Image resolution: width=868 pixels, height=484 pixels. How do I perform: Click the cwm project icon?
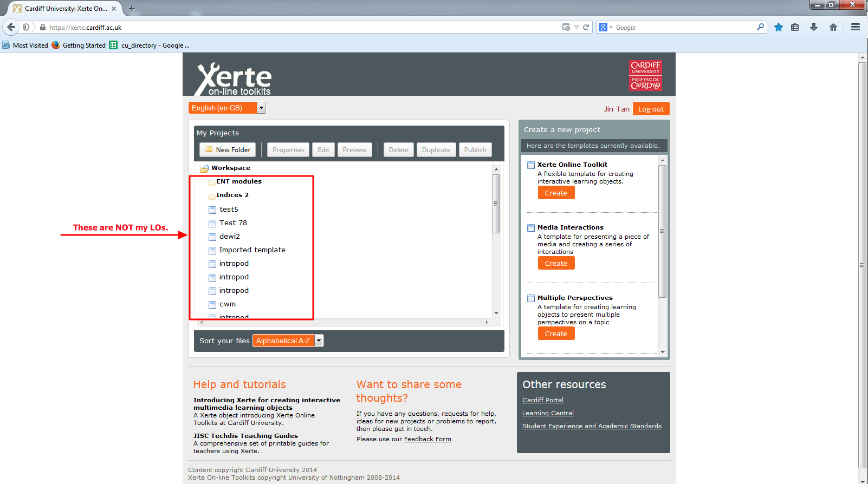pyautogui.click(x=212, y=304)
